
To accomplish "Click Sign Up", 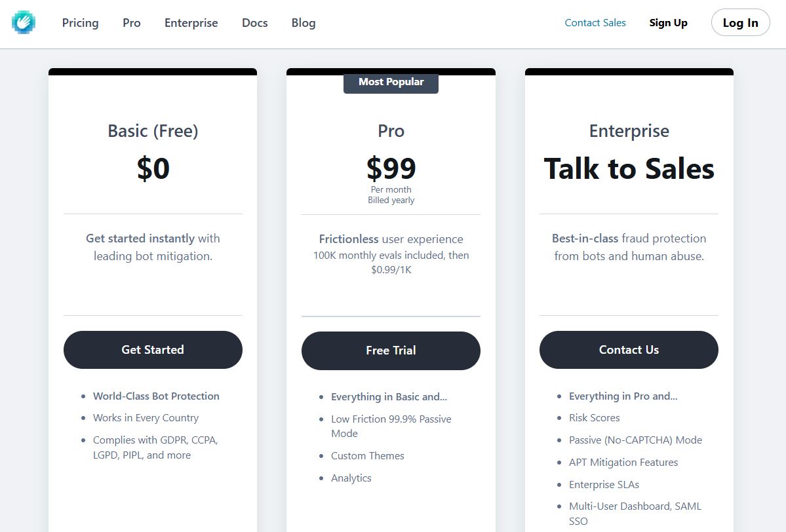I will coord(668,22).
